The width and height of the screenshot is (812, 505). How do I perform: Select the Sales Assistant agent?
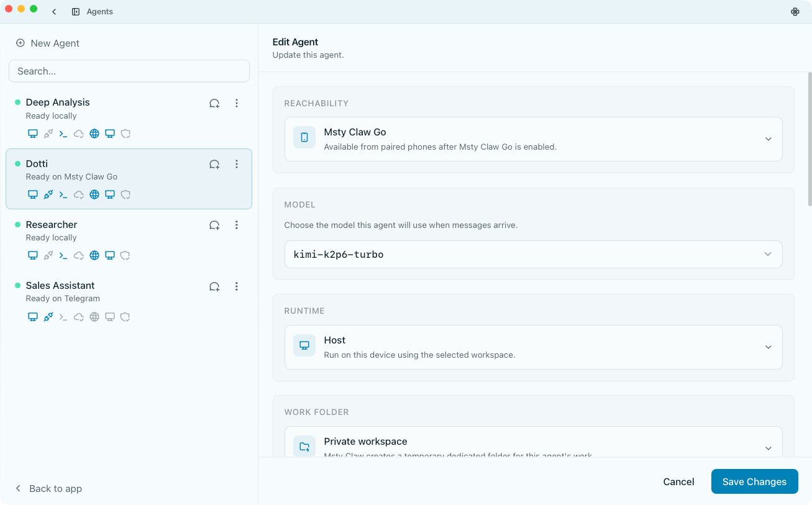click(x=129, y=301)
